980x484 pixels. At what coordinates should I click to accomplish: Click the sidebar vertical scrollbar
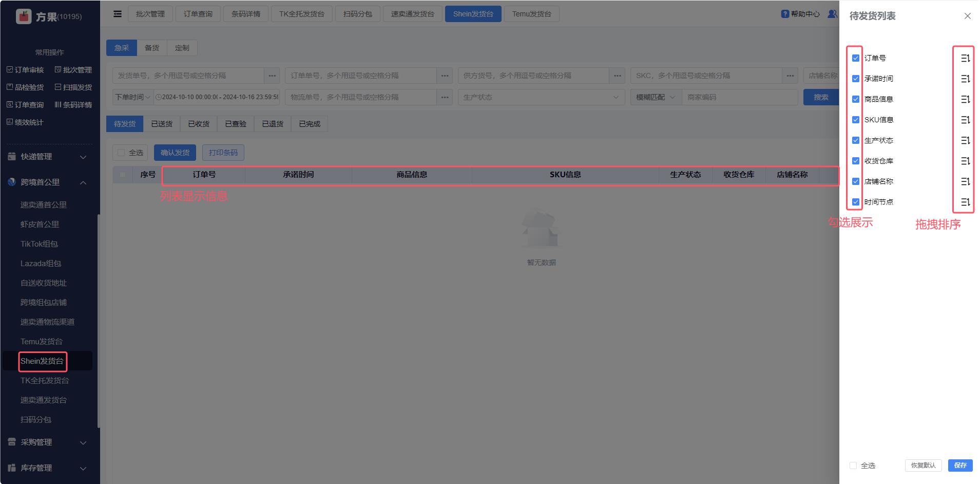[99, 321]
